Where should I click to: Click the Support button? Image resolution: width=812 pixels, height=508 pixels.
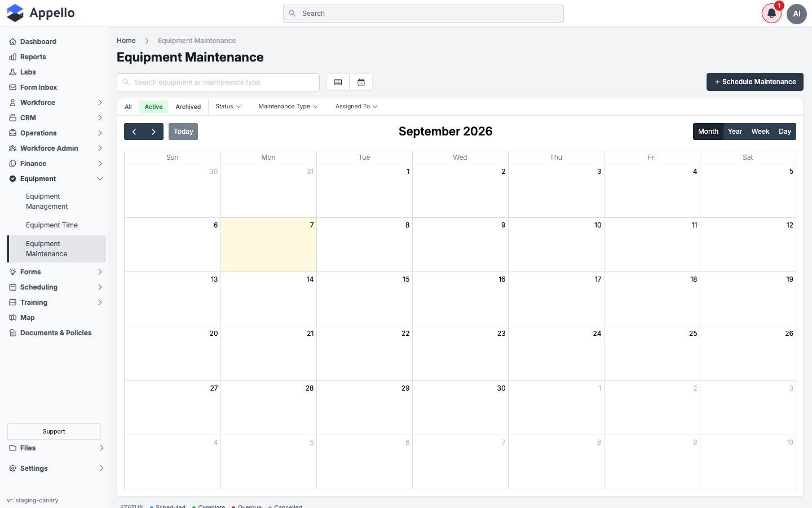click(54, 432)
